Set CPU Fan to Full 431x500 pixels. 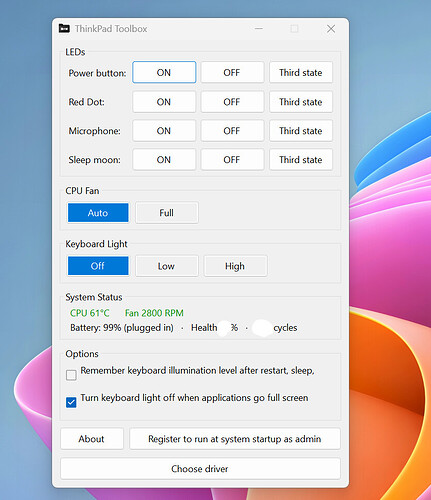coord(167,213)
